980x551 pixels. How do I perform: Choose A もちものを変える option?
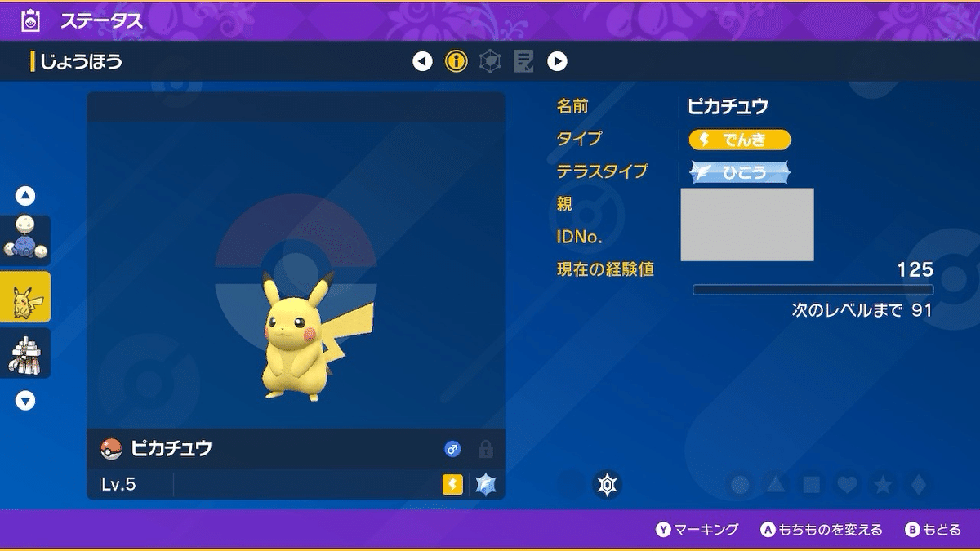click(822, 530)
